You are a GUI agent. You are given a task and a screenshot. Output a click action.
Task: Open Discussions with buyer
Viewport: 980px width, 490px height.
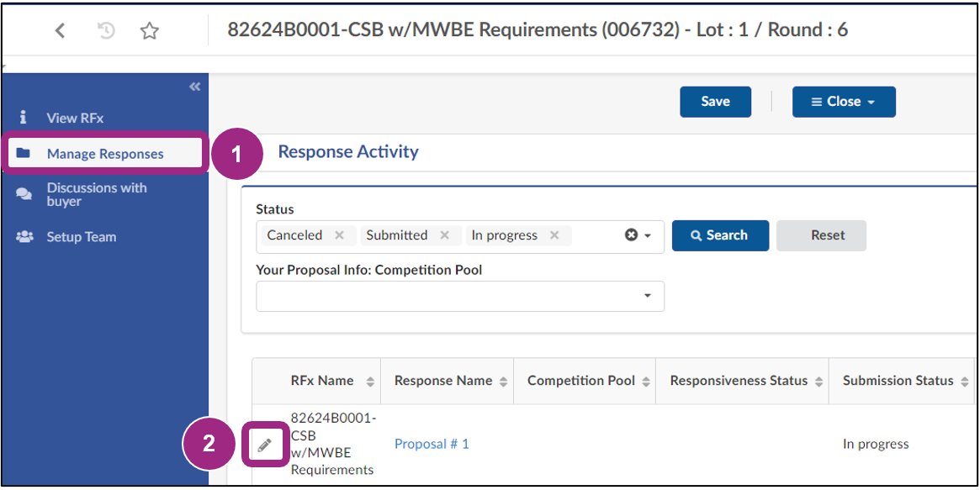[x=97, y=195]
